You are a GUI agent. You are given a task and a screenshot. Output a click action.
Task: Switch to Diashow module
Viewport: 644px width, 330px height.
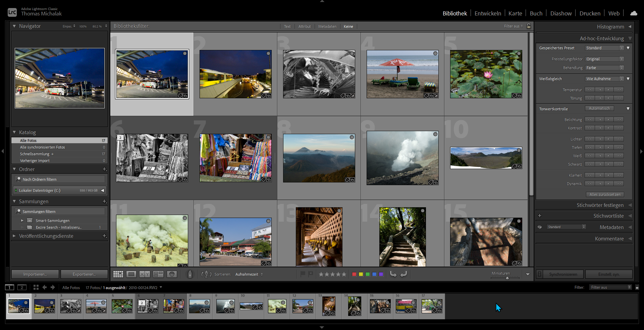[x=561, y=13]
